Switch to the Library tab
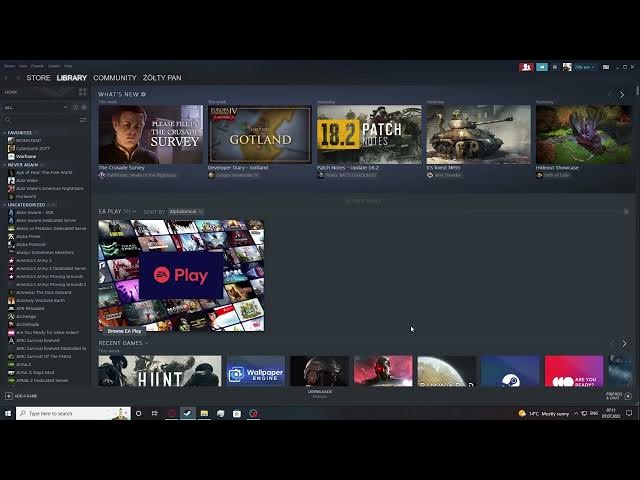Image resolution: width=640 pixels, height=480 pixels. (72, 78)
